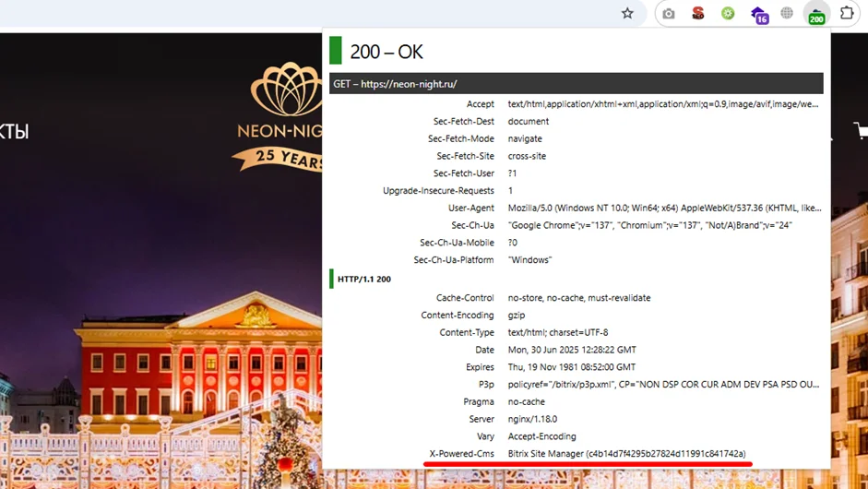Click the GET https://neon-night.ru/ request bar

576,84
